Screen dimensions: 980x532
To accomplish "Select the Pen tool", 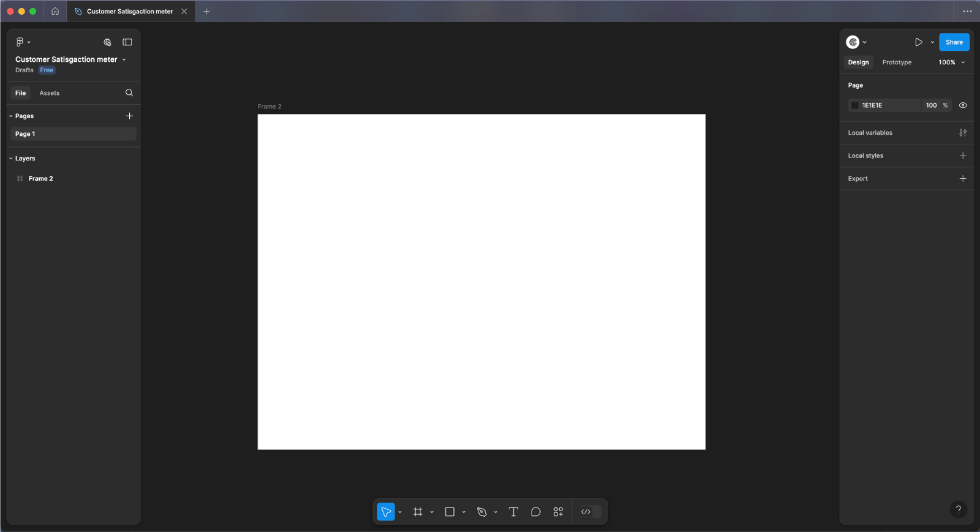I will (x=482, y=512).
